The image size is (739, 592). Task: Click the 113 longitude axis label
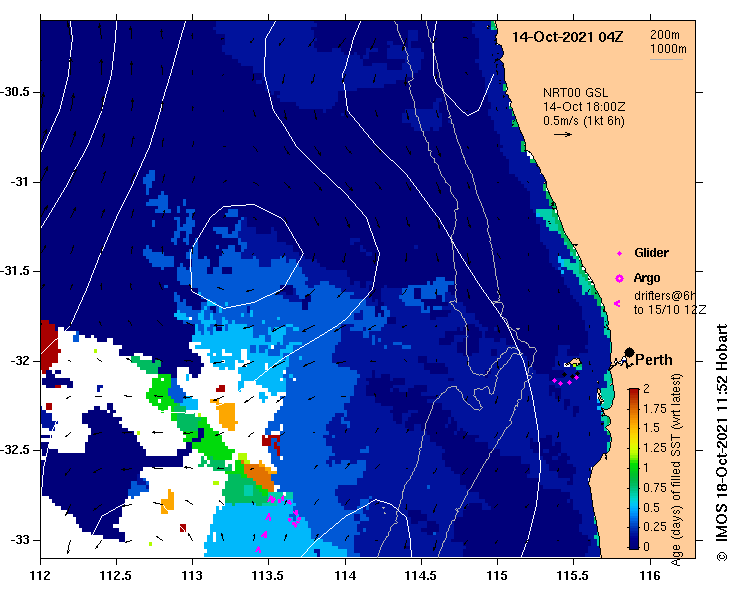click(x=192, y=576)
